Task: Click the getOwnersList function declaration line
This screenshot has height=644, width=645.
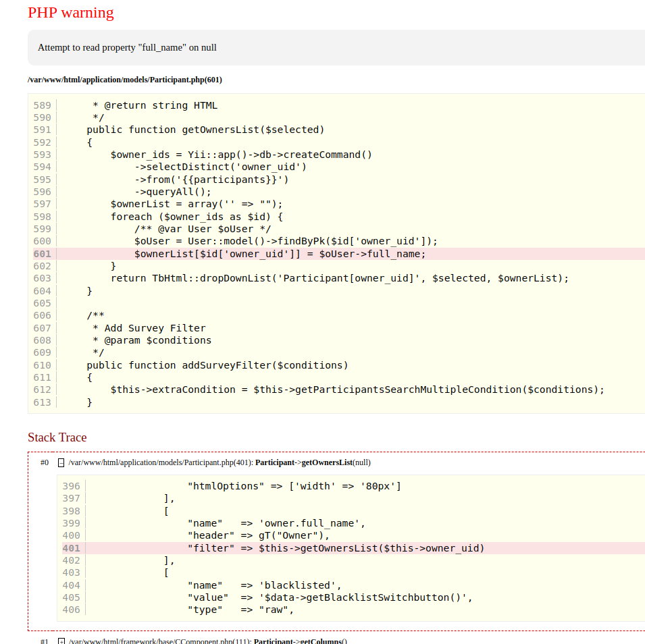Action: click(205, 130)
